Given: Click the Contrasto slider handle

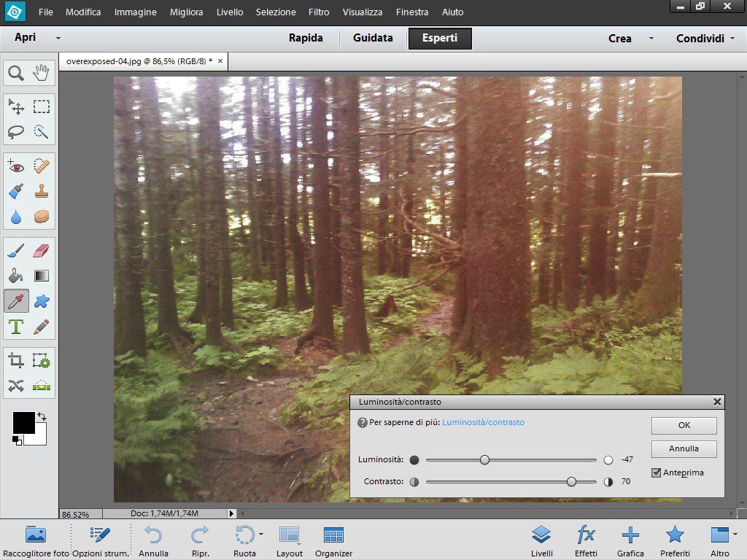Looking at the screenshot, I should [571, 481].
